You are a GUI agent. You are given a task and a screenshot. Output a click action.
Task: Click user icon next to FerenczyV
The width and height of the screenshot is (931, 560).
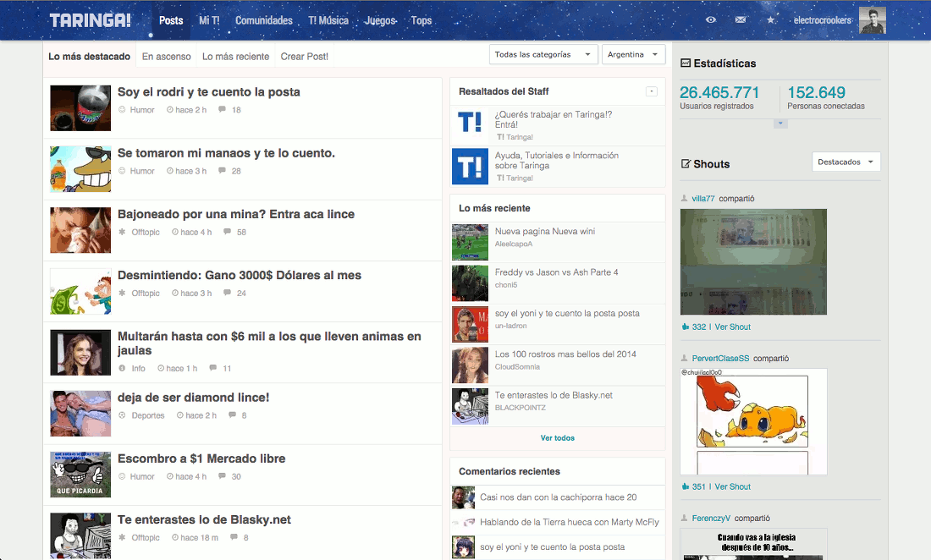684,518
